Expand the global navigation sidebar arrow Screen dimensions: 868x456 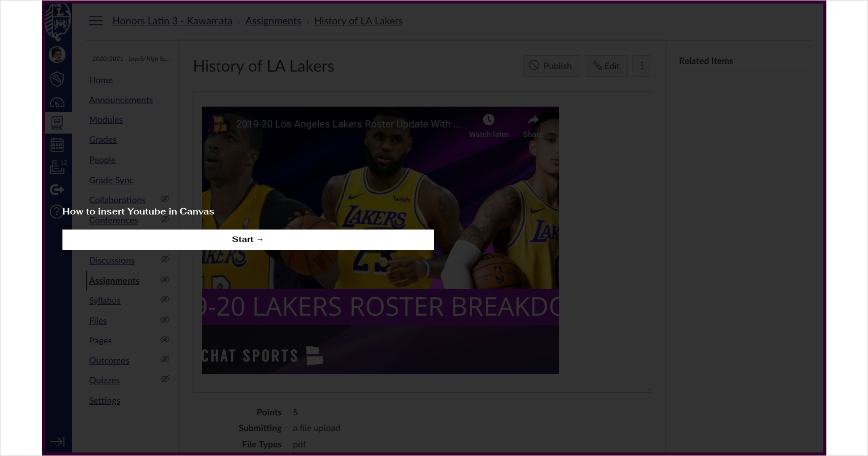click(x=57, y=441)
